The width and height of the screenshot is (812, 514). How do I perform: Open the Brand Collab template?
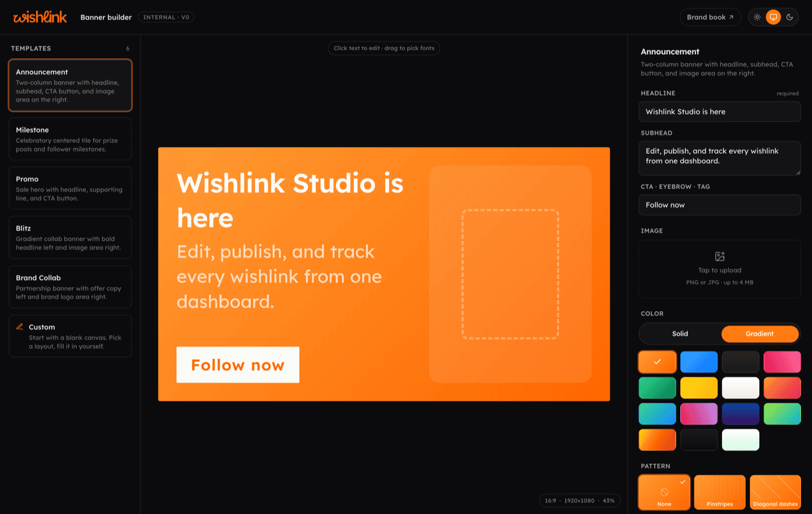70,287
